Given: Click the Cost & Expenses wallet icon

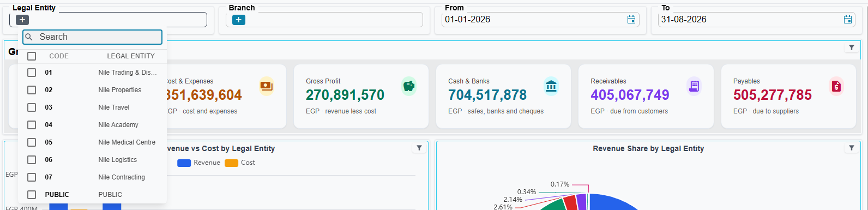Looking at the screenshot, I should tap(267, 86).
